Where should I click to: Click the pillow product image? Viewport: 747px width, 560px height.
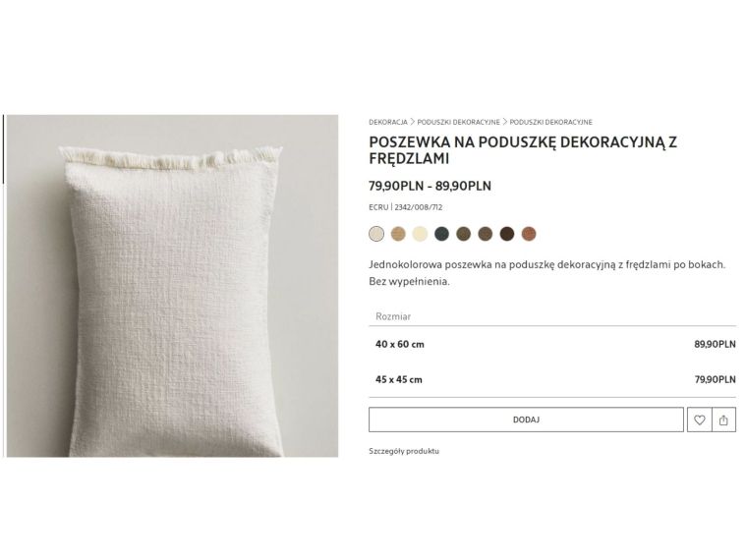172,286
